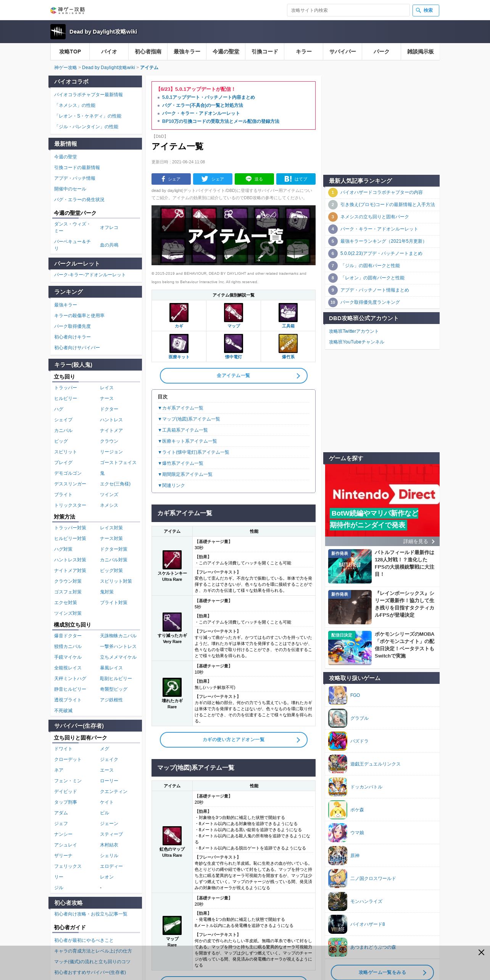This screenshot has width=490, height=980.
Task: Open the 攻略TOP navigation tab
Action: tap(70, 52)
